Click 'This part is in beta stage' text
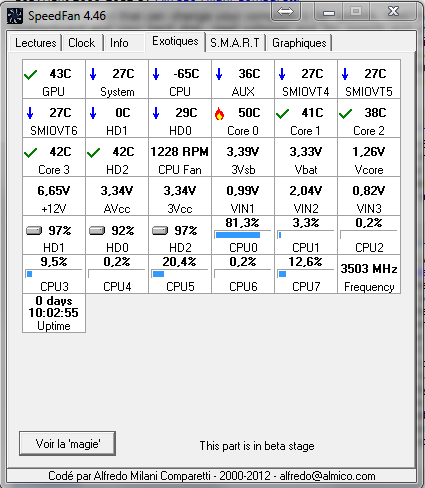This screenshot has height=488, width=425. 257,446
